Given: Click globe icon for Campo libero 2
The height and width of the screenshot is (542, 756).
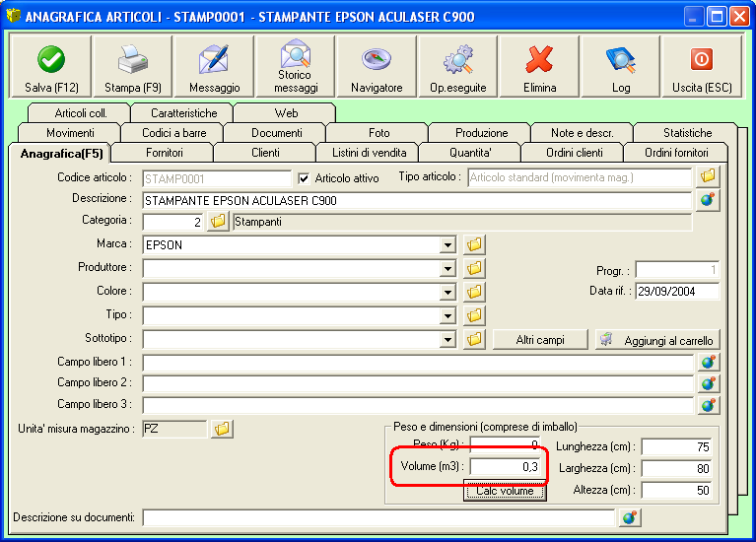Looking at the screenshot, I should click(x=709, y=384).
